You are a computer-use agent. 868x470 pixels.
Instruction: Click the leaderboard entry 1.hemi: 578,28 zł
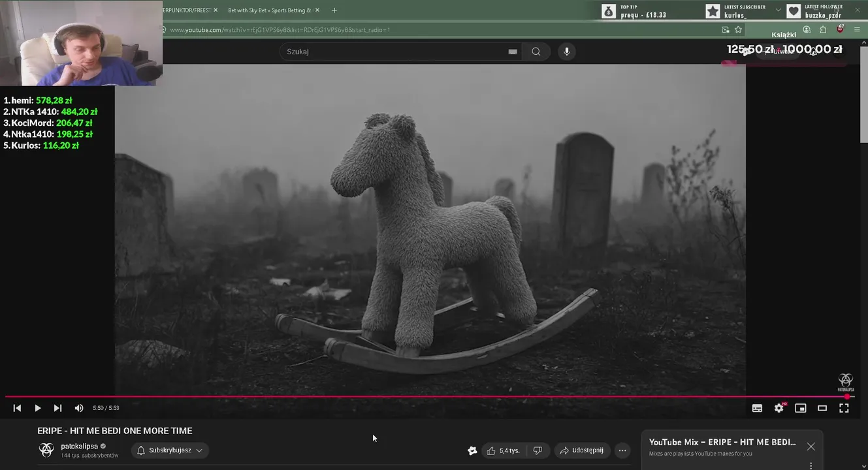coord(38,101)
